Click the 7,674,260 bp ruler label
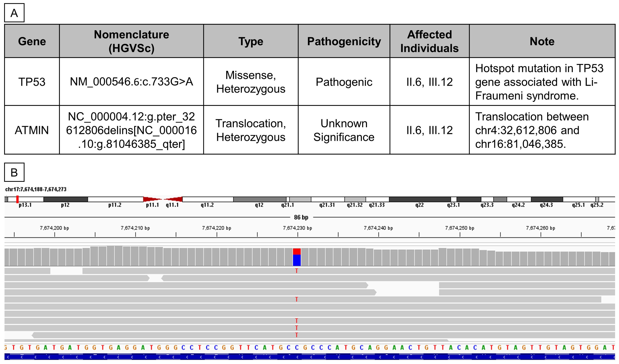This screenshot has width=619, height=364. tap(540, 228)
